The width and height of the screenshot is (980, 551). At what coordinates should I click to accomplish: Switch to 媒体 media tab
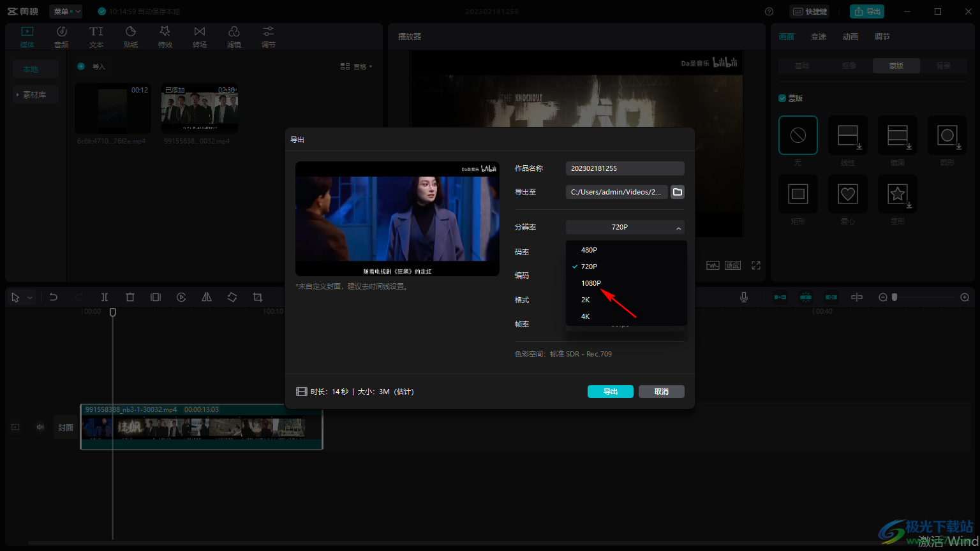click(x=27, y=37)
